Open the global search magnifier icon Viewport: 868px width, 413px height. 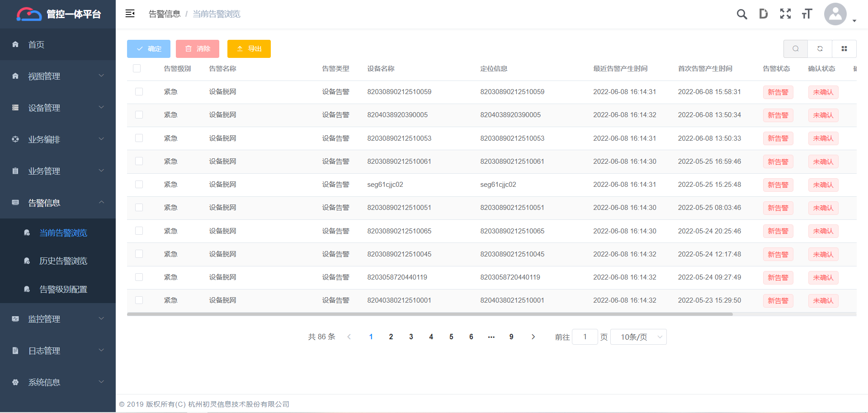741,14
